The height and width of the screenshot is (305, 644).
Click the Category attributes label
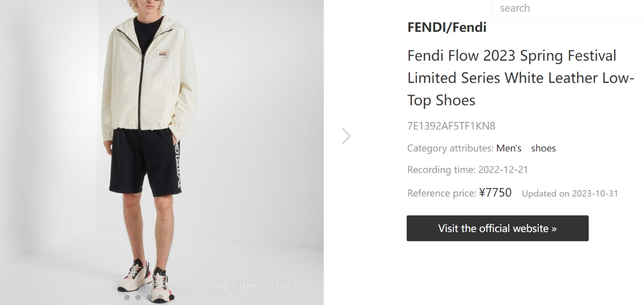[450, 148]
